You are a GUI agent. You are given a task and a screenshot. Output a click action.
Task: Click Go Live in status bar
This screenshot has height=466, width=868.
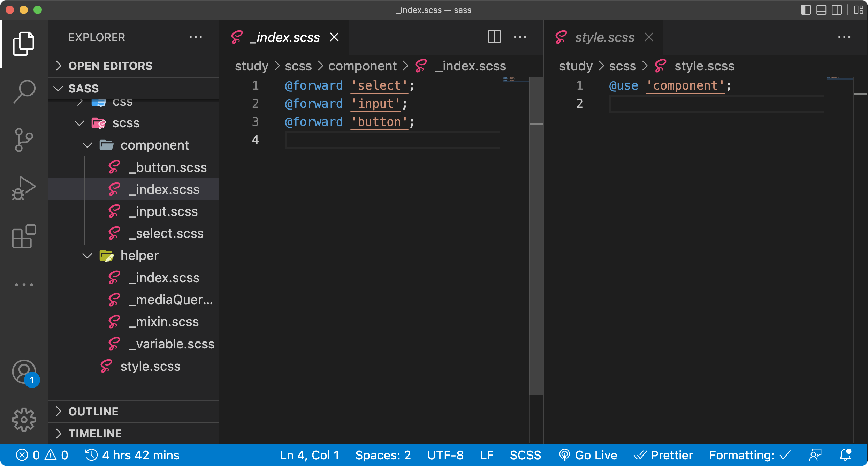pos(588,455)
